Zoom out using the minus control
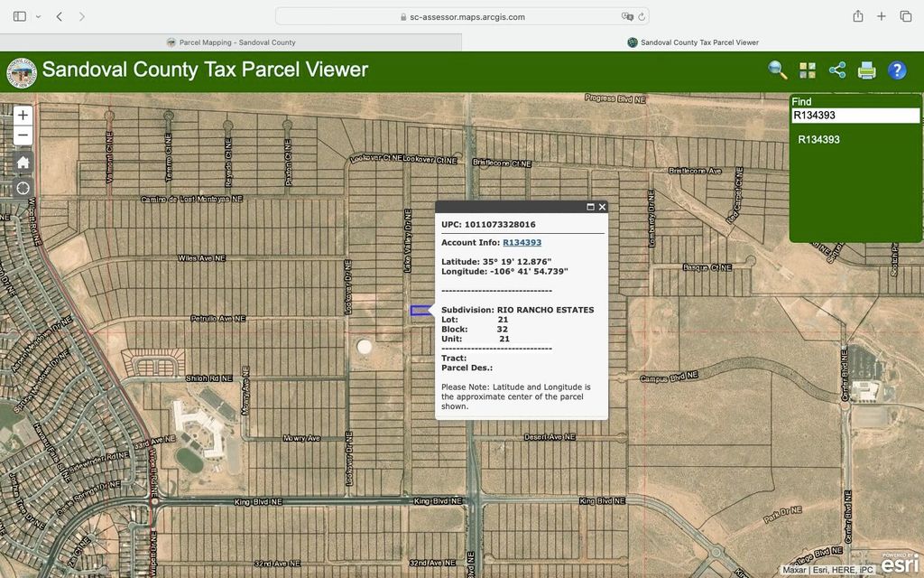This screenshot has width=924, height=578. click(22, 135)
